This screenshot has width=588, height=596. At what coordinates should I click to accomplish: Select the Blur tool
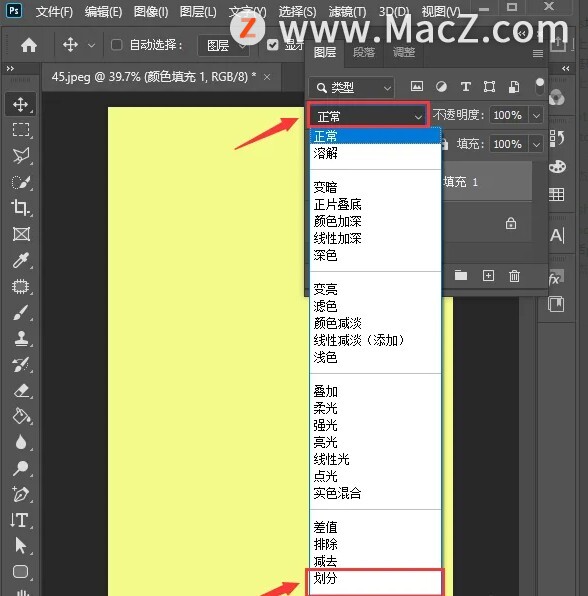(21, 442)
